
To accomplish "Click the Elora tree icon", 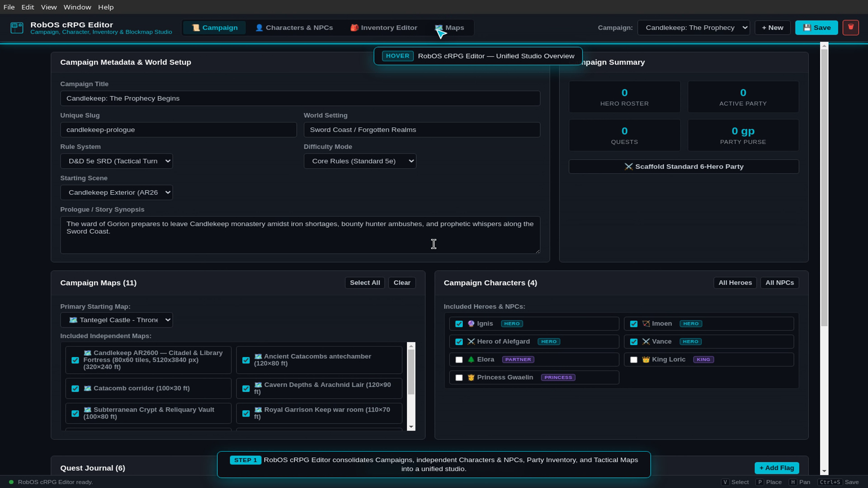I will pyautogui.click(x=471, y=360).
